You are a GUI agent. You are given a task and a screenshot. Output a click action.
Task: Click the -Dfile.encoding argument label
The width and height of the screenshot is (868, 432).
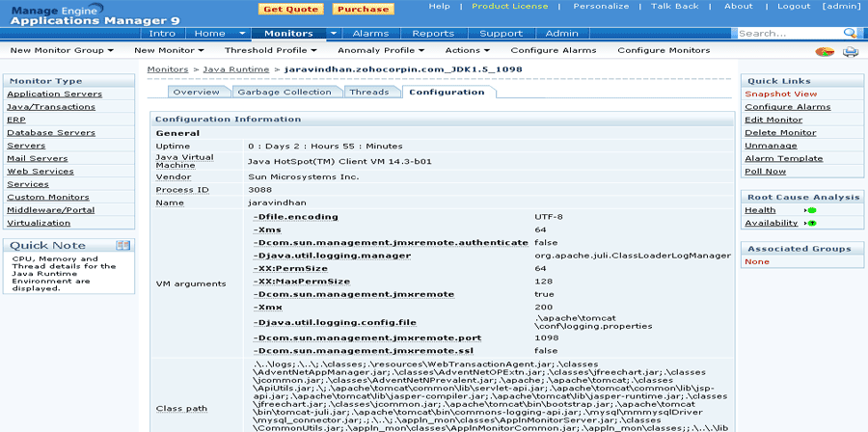coord(294,217)
